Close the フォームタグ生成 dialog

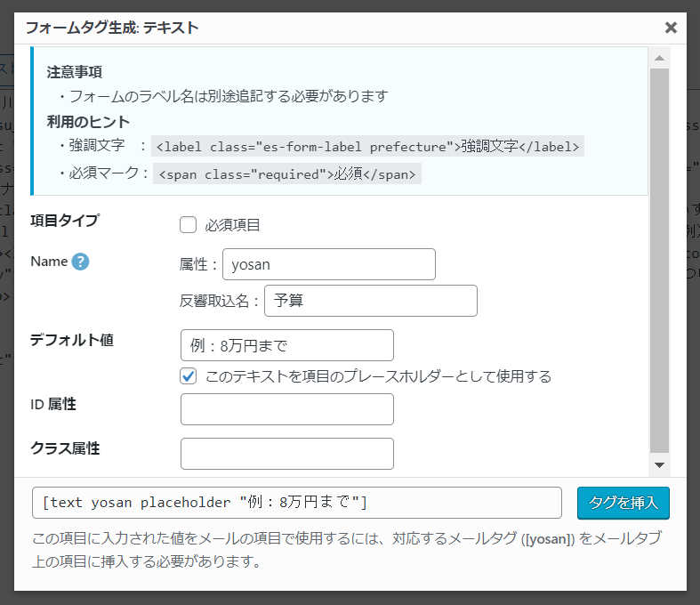tap(671, 28)
